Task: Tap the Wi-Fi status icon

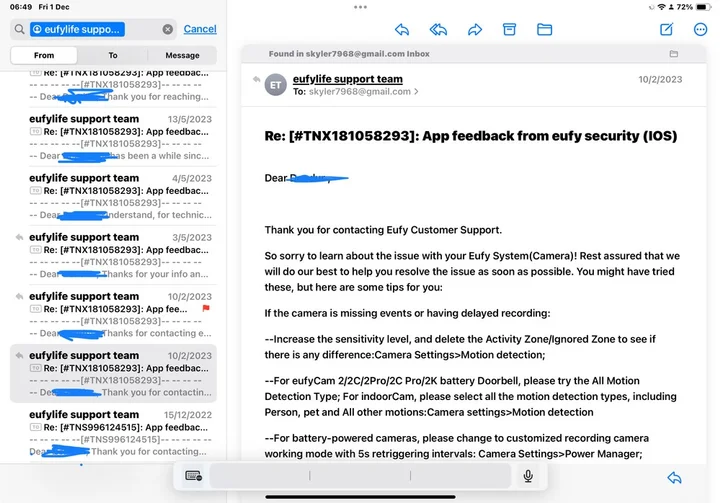Action: tap(661, 7)
